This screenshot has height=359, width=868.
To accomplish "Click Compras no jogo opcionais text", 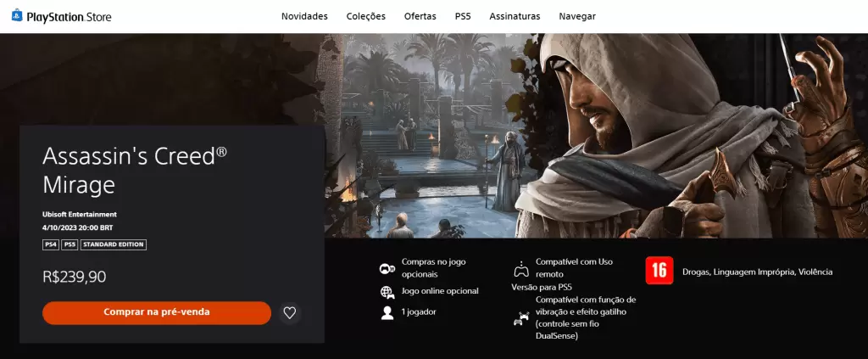I will (x=433, y=268).
